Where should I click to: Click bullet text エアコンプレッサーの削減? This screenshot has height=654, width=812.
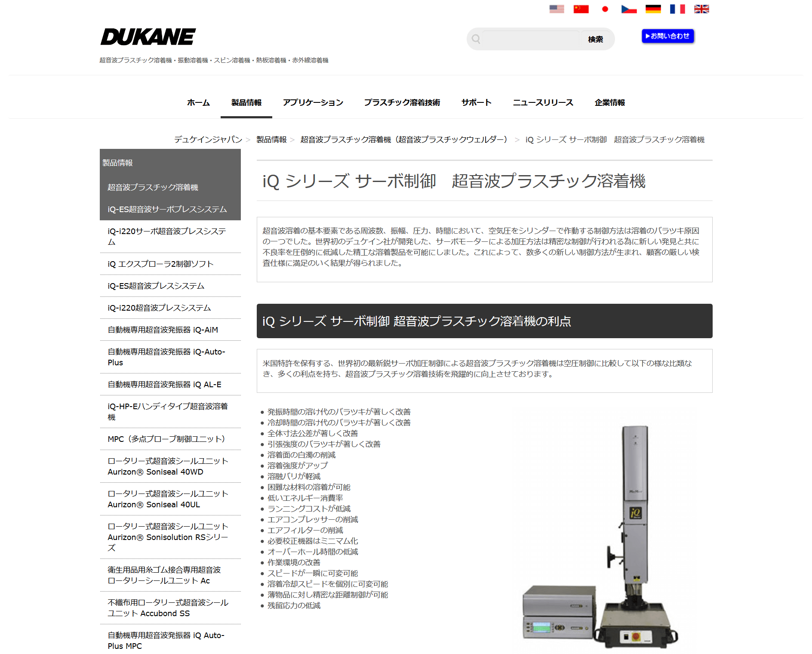[313, 519]
